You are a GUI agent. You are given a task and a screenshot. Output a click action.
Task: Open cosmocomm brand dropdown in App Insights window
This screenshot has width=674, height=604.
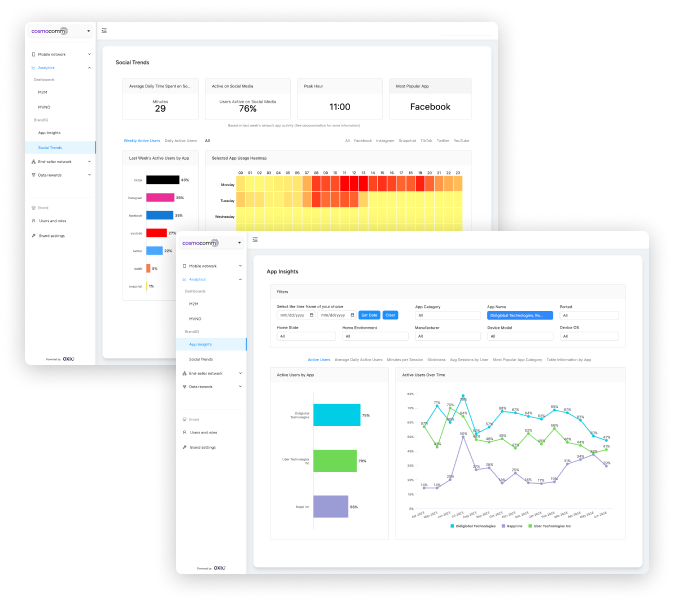click(x=239, y=243)
